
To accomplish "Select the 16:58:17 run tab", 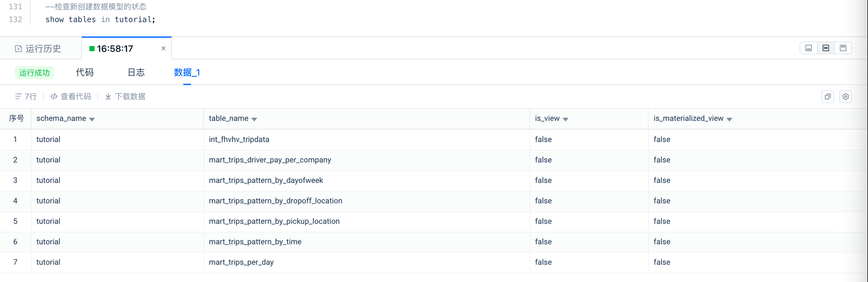I will click(115, 49).
